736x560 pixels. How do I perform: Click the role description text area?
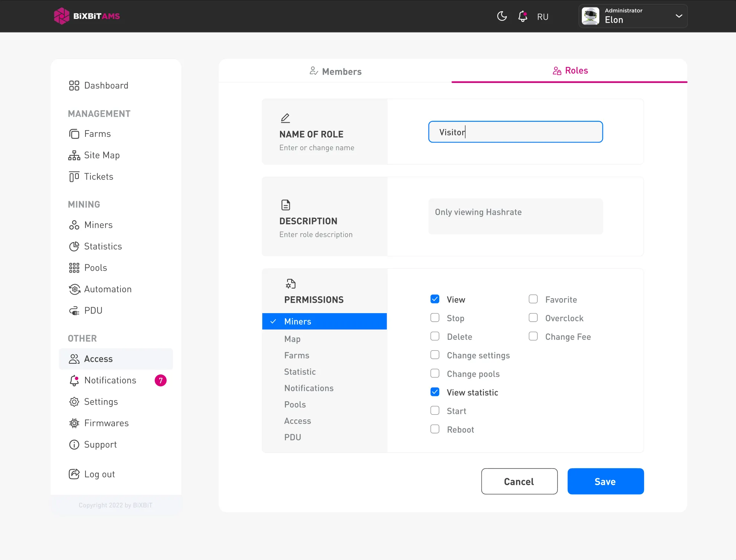tap(515, 216)
